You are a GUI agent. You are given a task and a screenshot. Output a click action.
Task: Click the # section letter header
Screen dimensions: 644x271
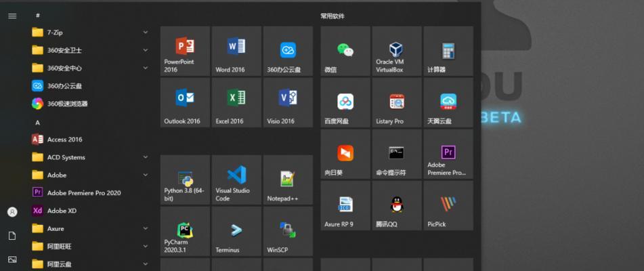pyautogui.click(x=38, y=16)
